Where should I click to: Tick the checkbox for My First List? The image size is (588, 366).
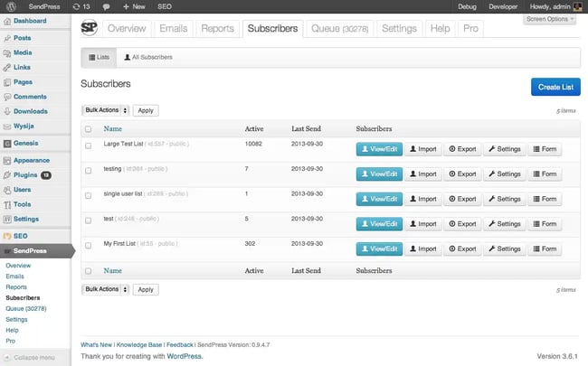(x=88, y=246)
